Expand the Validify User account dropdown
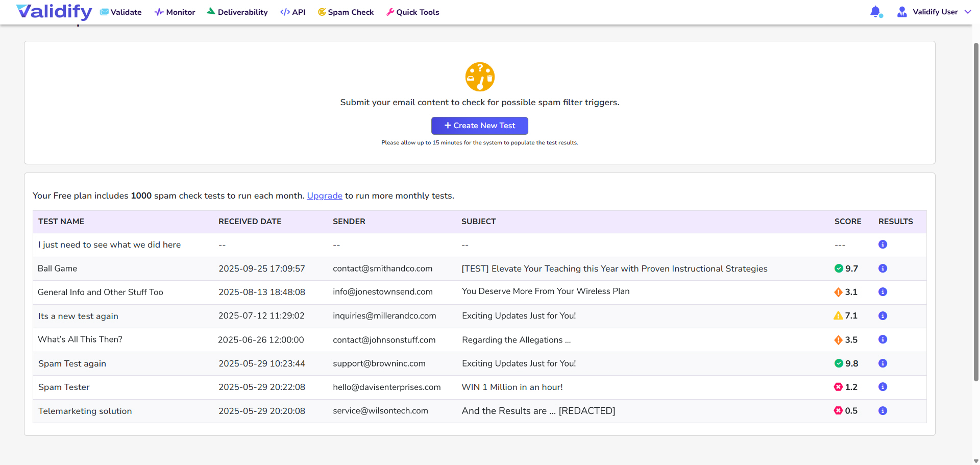Image resolution: width=980 pixels, height=465 pixels. [967, 12]
